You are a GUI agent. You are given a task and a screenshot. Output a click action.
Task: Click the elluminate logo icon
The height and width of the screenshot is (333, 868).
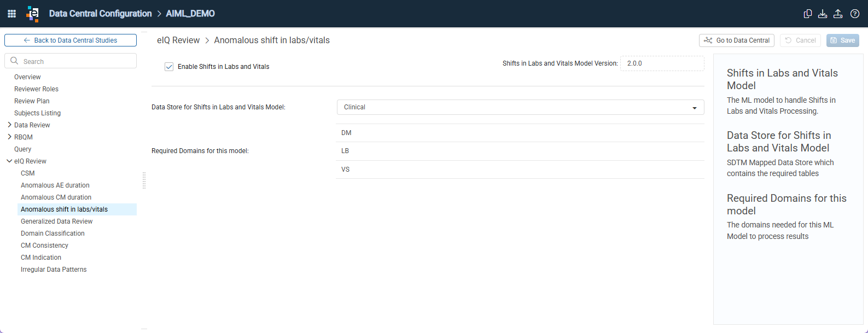[x=33, y=14]
